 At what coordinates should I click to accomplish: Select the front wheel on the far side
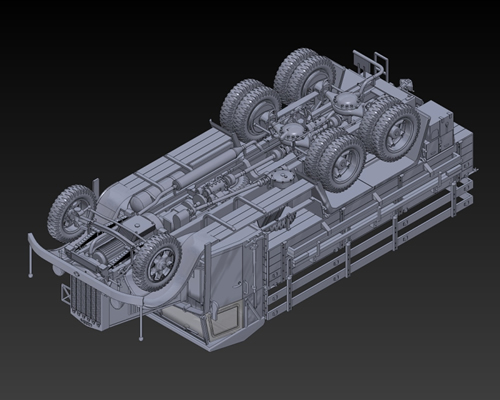pyautogui.click(x=71, y=213)
